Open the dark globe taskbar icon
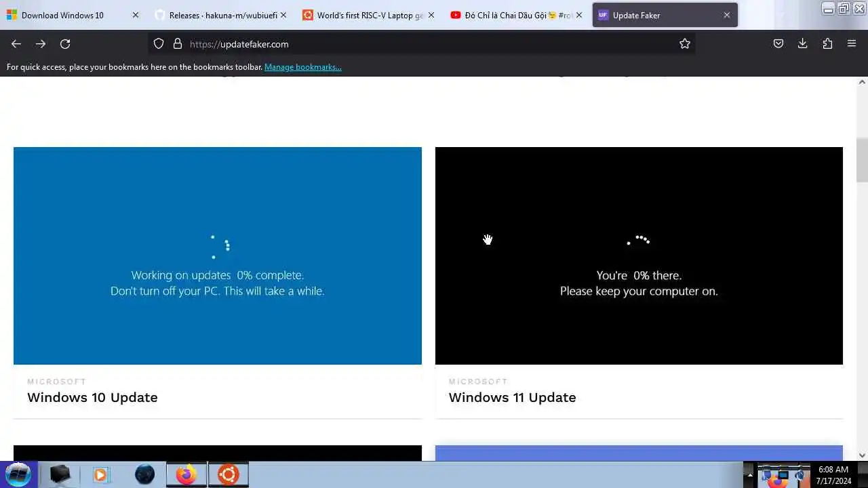868x488 pixels. (x=144, y=474)
